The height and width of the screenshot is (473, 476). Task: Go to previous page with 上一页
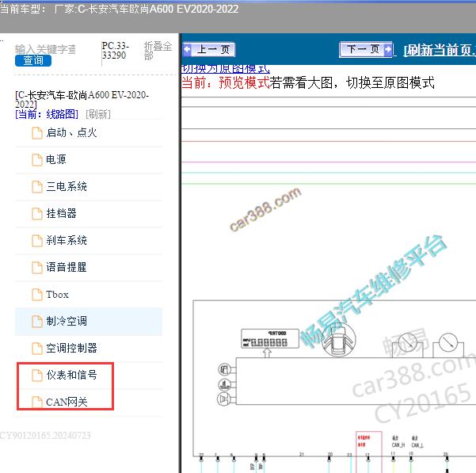coord(209,49)
